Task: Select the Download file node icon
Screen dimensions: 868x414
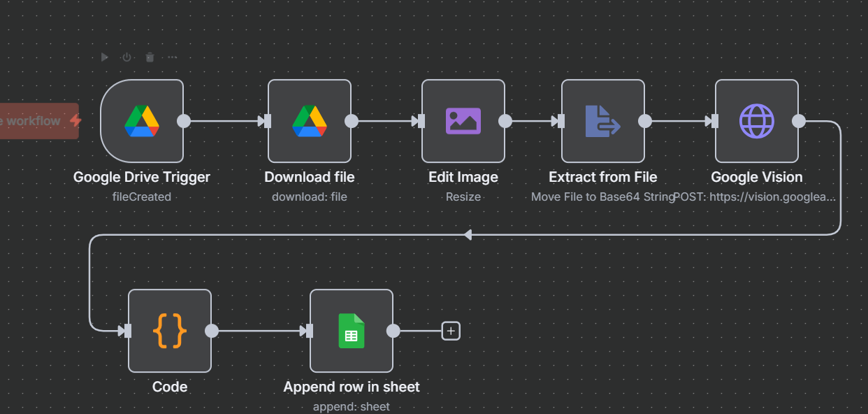Action: tap(310, 121)
